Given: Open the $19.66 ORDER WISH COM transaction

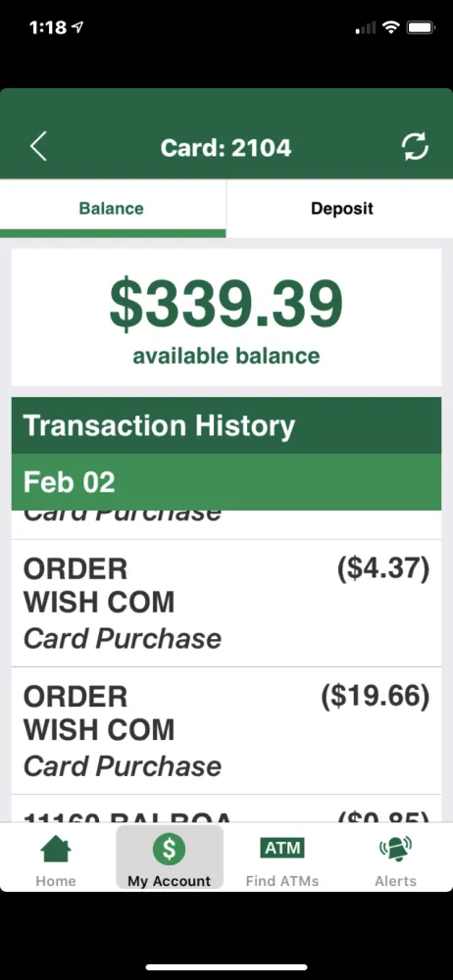Looking at the screenshot, I should tap(226, 731).
